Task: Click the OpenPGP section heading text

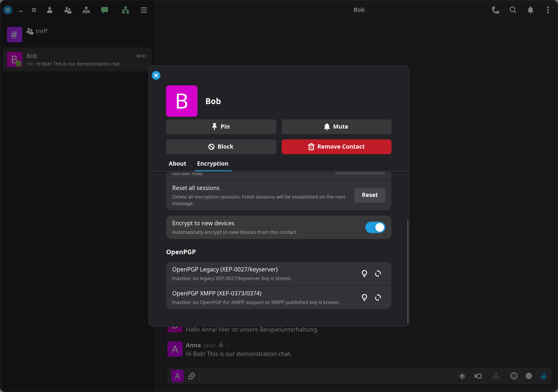Action: coord(181,252)
